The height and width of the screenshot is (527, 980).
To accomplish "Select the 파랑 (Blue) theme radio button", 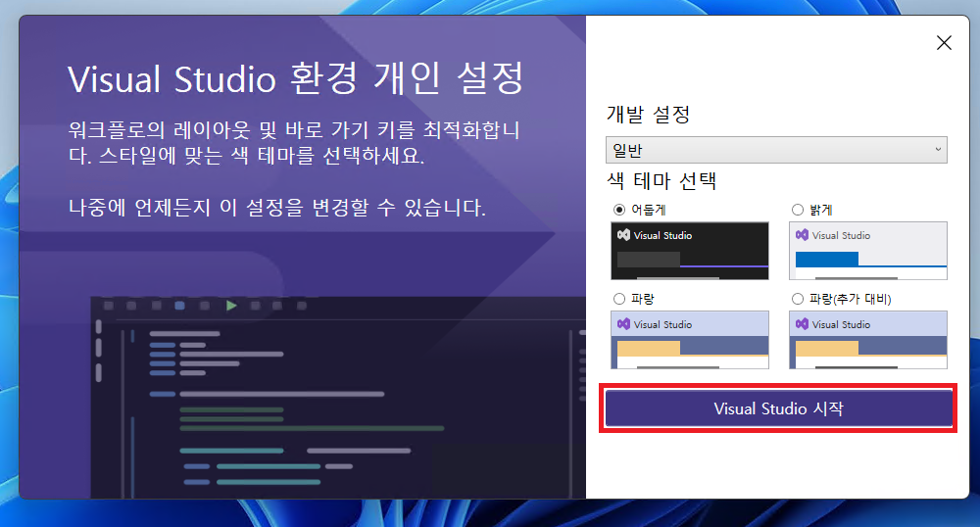I will [618, 298].
